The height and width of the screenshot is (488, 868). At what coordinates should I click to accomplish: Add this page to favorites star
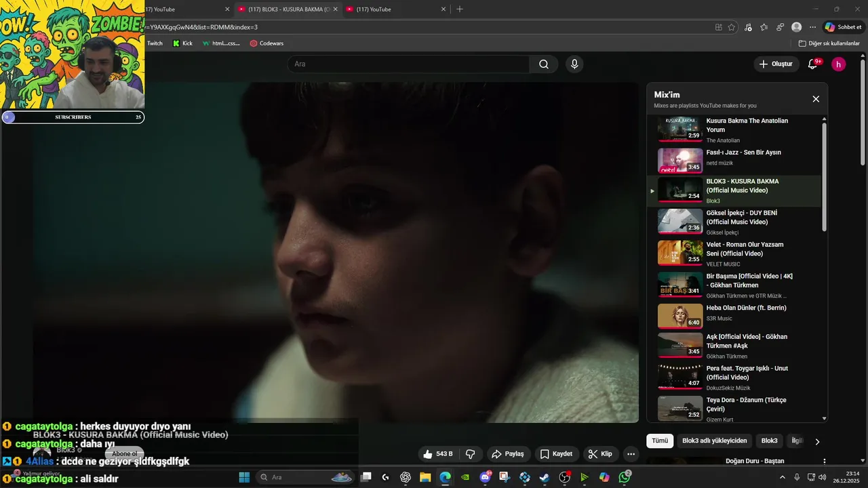pyautogui.click(x=731, y=27)
